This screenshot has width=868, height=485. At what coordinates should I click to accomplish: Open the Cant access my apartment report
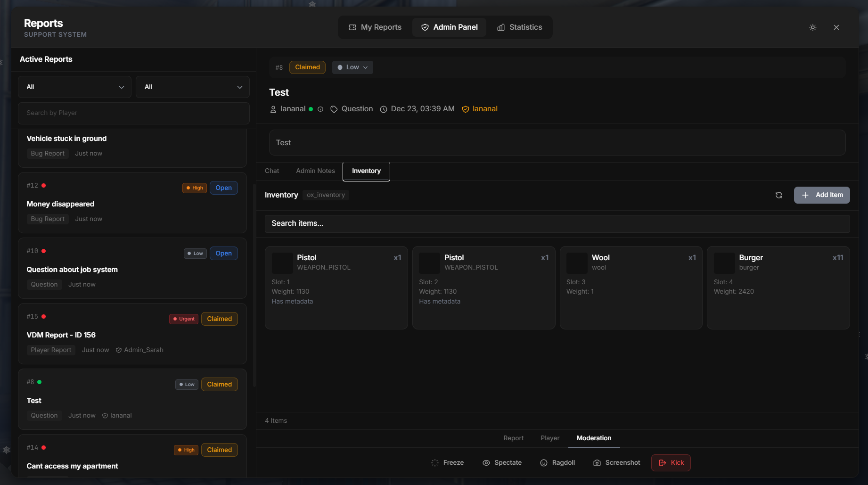click(132, 456)
